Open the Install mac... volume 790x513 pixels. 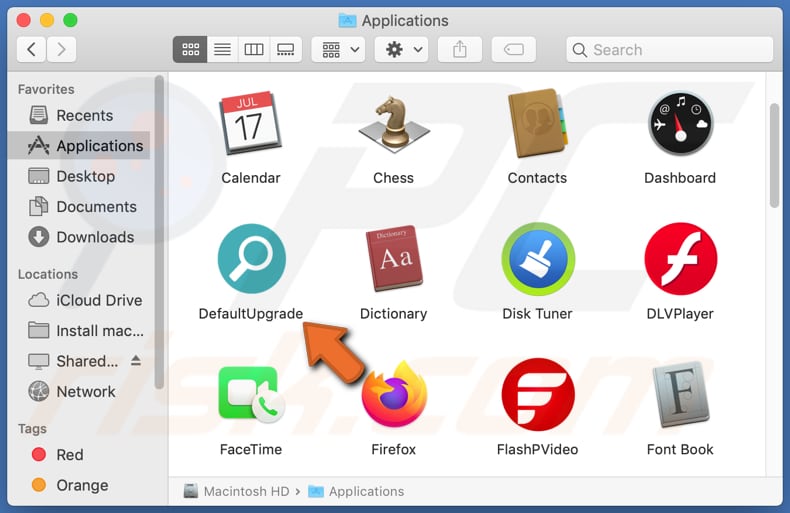79,331
